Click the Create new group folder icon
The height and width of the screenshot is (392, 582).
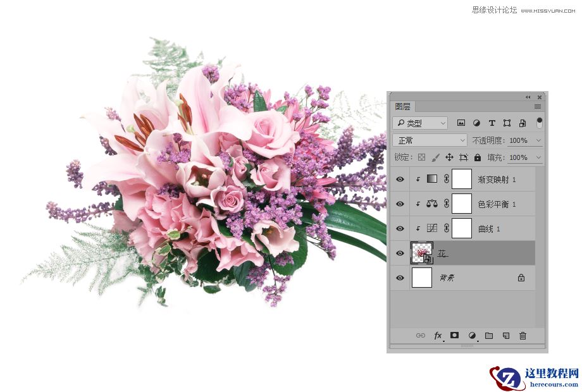[x=488, y=335]
